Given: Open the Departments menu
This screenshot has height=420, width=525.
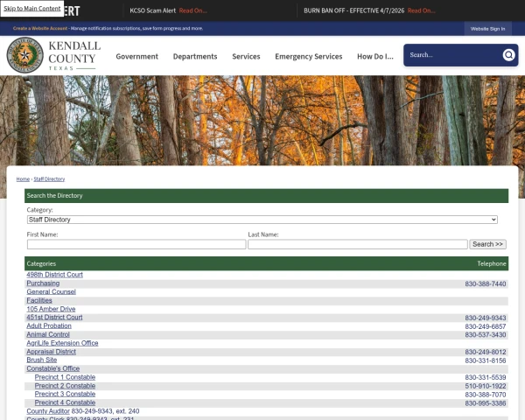Looking at the screenshot, I should 195,57.
